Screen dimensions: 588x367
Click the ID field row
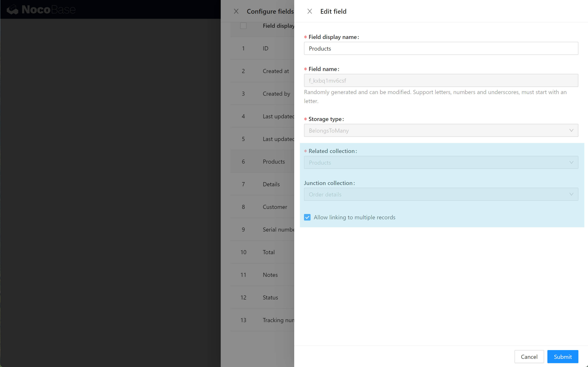[x=265, y=49]
